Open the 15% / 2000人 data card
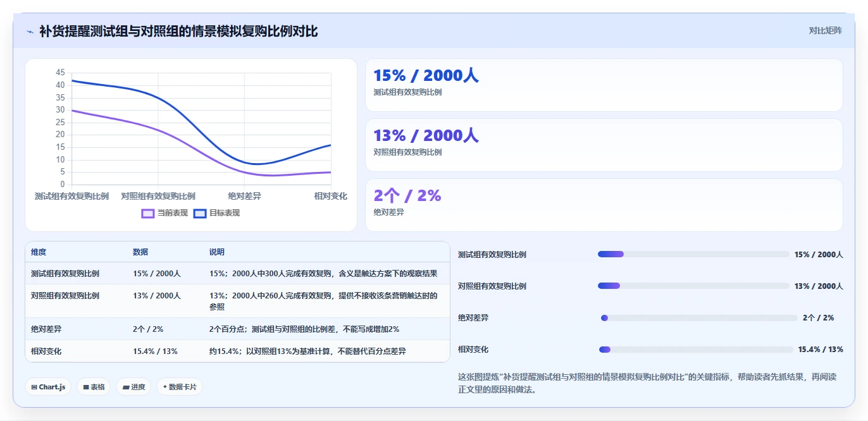Screen dimensions: 868x421 pos(604,85)
